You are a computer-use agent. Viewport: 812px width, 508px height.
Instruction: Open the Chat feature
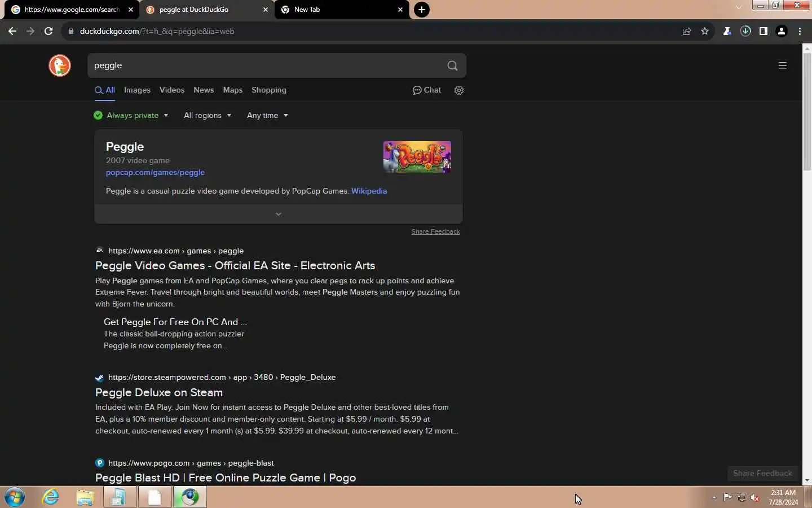pyautogui.click(x=427, y=90)
